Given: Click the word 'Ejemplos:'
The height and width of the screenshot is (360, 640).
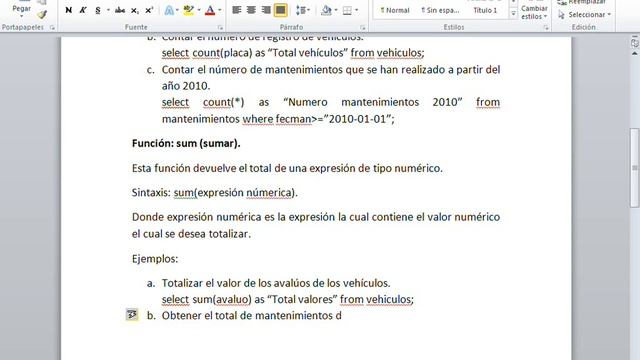Looking at the screenshot, I should tap(155, 259).
